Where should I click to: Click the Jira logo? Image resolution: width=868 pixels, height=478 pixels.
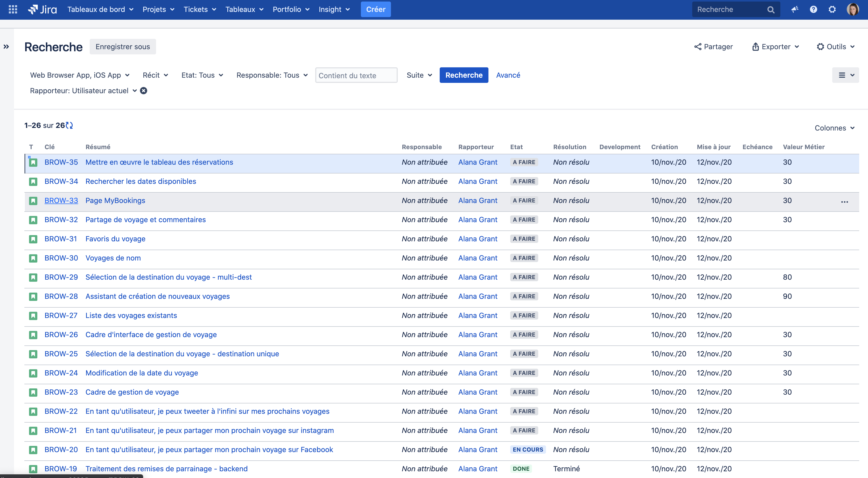click(43, 9)
